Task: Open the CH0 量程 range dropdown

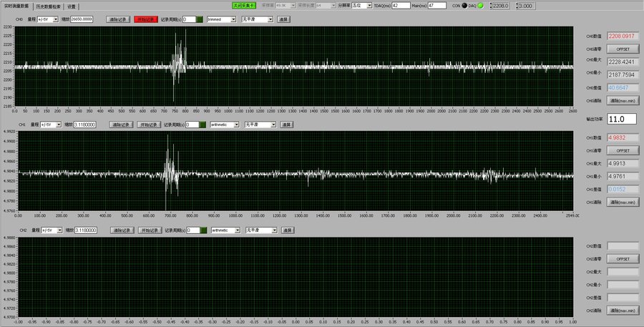Action: coord(48,19)
